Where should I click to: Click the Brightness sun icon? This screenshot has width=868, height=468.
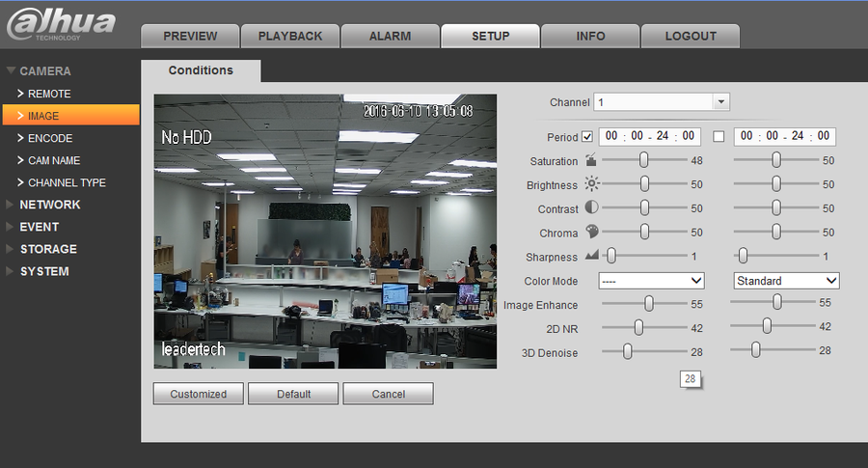click(x=591, y=184)
